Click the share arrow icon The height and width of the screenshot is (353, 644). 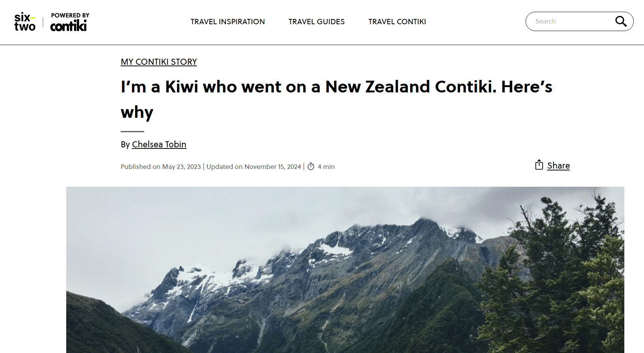[539, 165]
